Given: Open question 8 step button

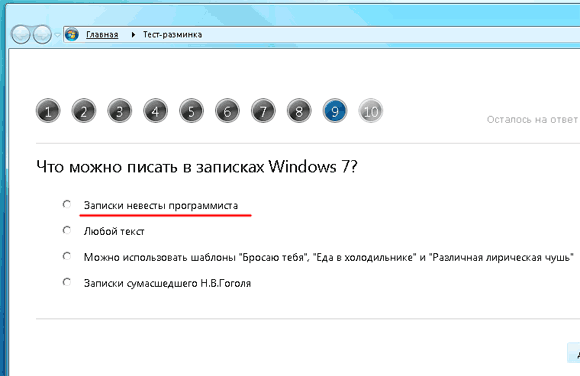Looking at the screenshot, I should pyautogui.click(x=299, y=110).
